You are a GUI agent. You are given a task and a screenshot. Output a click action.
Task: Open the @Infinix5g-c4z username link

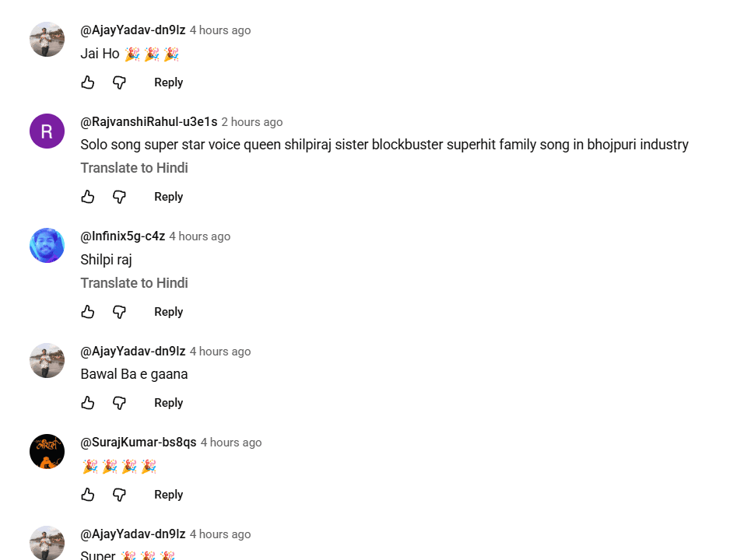123,236
